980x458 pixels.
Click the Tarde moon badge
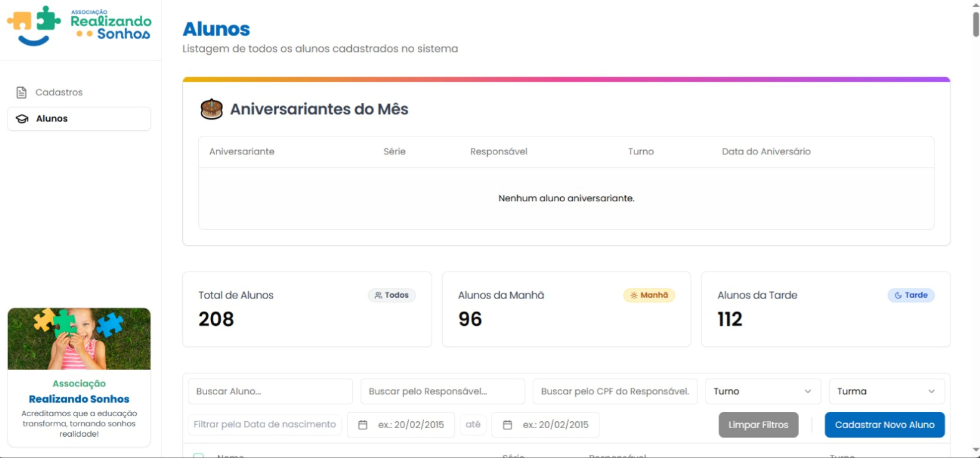click(910, 295)
